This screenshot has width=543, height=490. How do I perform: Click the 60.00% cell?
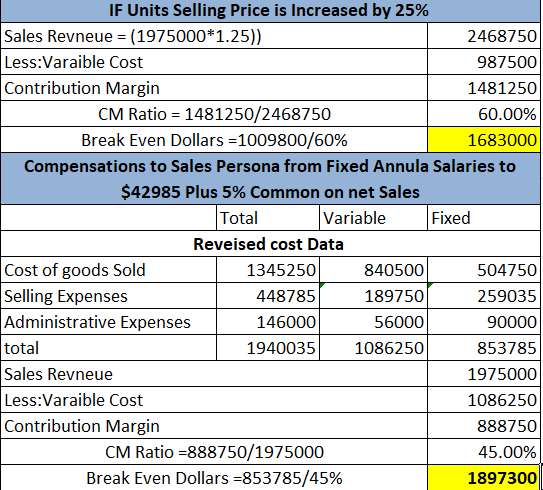484,114
